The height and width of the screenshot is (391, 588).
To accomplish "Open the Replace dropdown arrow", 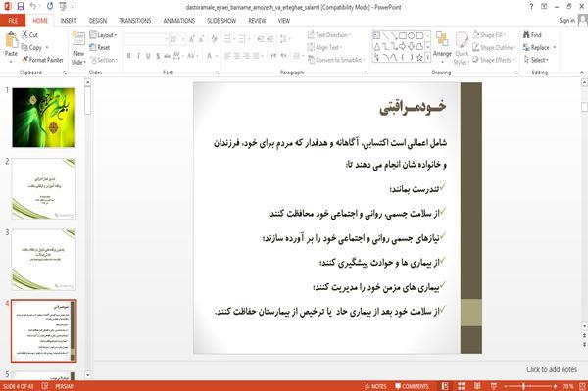I will click(555, 48).
